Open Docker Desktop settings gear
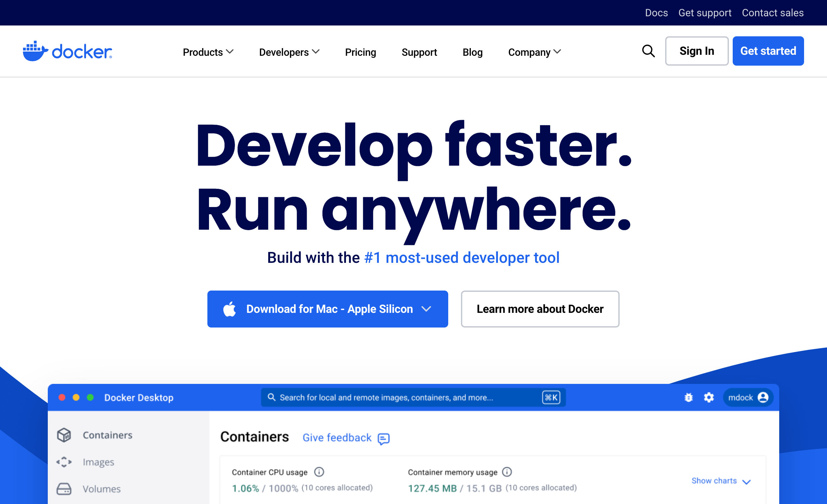The height and width of the screenshot is (504, 827). click(x=708, y=397)
